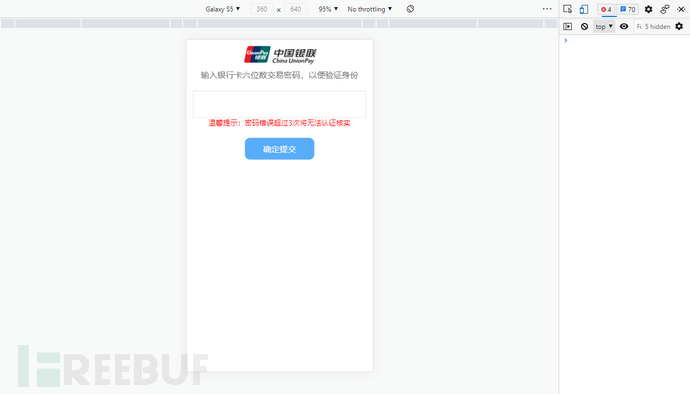This screenshot has width=690, height=394.
Task: Click the six-digit password input box
Action: 279,104
